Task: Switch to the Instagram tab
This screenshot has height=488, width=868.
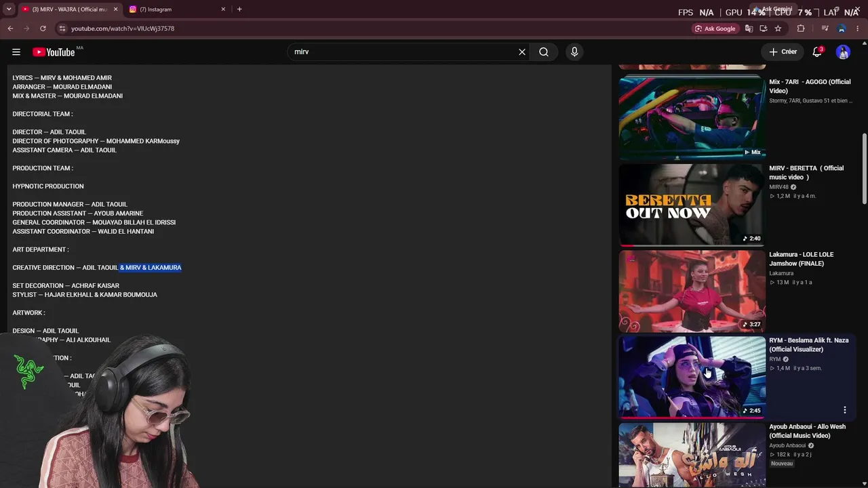Action: 175,9
